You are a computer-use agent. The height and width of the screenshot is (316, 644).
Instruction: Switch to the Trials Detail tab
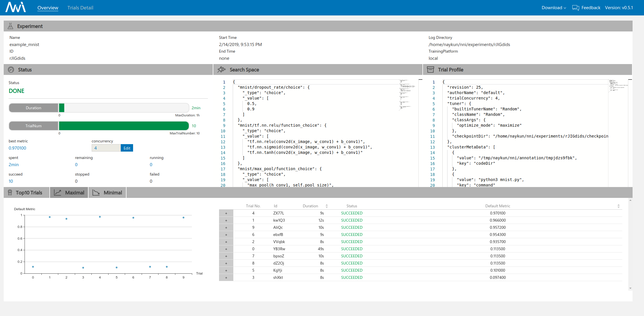(80, 8)
